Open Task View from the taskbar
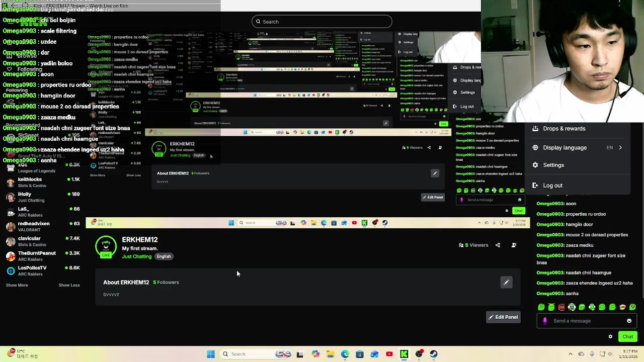 click(300, 354)
